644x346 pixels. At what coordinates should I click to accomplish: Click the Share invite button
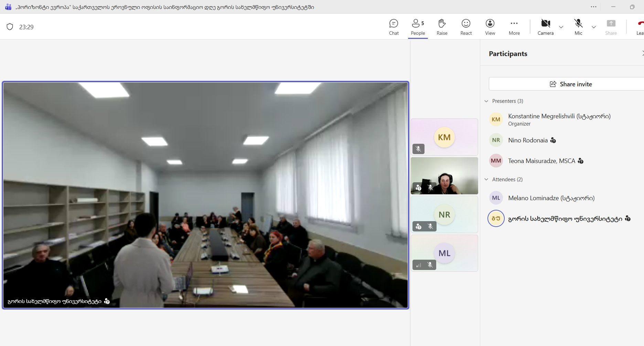570,84
